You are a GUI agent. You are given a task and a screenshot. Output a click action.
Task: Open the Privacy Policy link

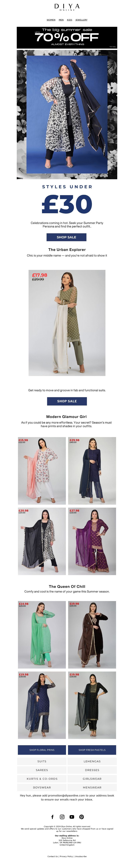tap(67, 856)
